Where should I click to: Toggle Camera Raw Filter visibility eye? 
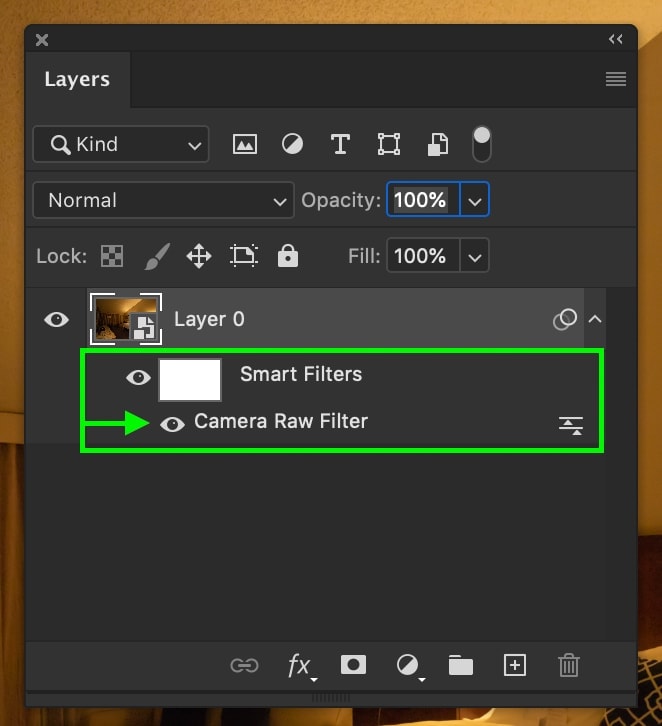[172, 424]
